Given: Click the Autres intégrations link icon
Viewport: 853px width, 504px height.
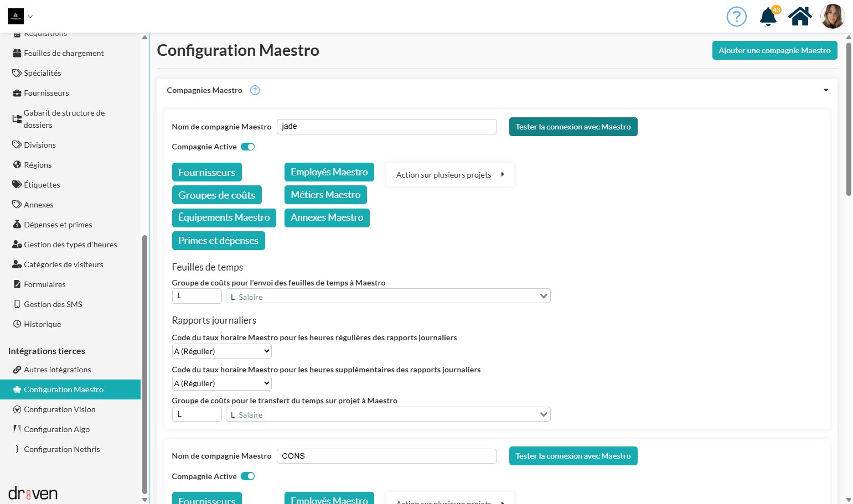Looking at the screenshot, I should pos(17,370).
